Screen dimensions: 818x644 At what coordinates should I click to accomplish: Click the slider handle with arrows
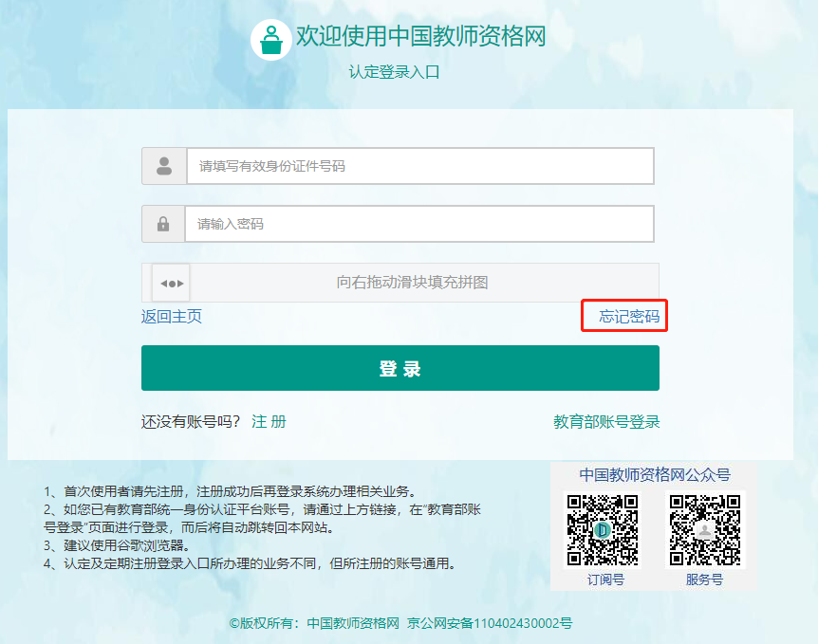(x=171, y=283)
